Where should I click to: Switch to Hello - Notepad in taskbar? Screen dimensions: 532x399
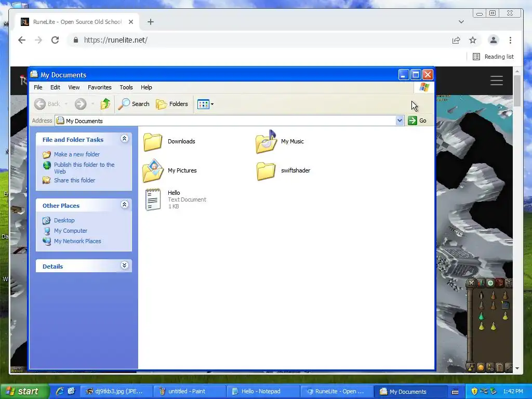[263, 392]
